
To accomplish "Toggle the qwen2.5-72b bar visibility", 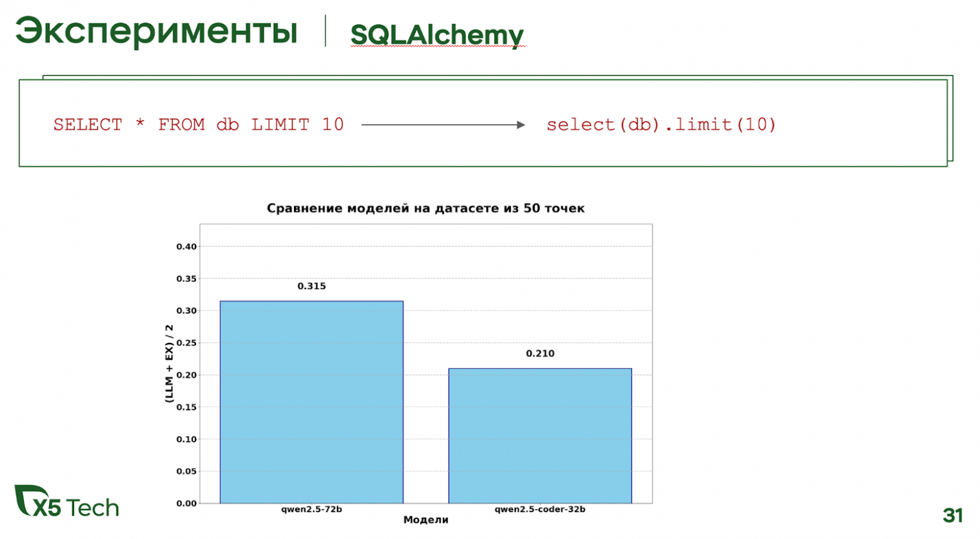I will click(312, 402).
